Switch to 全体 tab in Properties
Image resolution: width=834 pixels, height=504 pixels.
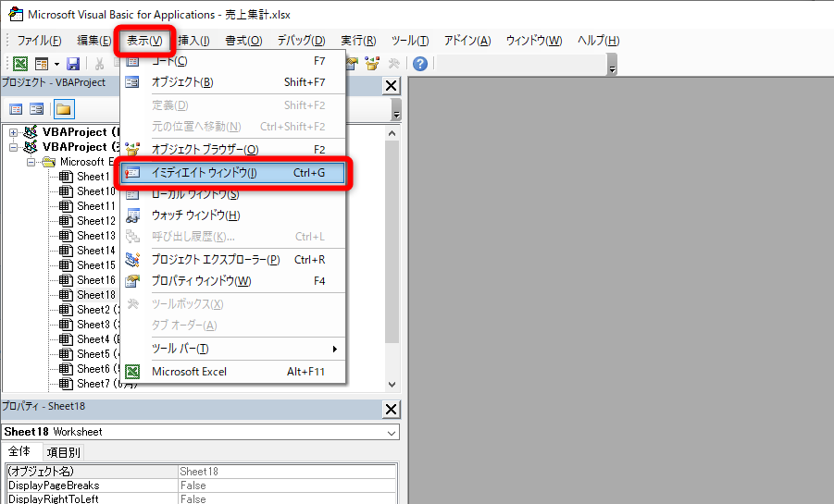(19, 451)
